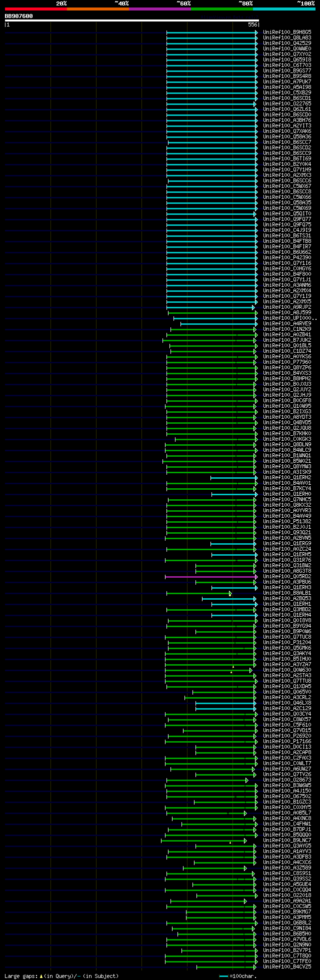Open hit UniRef100_Q1ERH0
The width and height of the screenshot is (320, 980).
pyautogui.click(x=287, y=494)
